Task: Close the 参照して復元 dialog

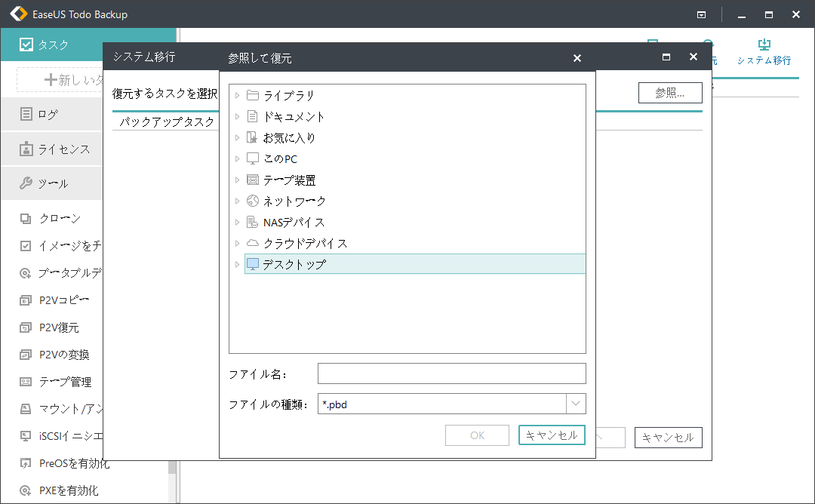Action: [x=577, y=58]
